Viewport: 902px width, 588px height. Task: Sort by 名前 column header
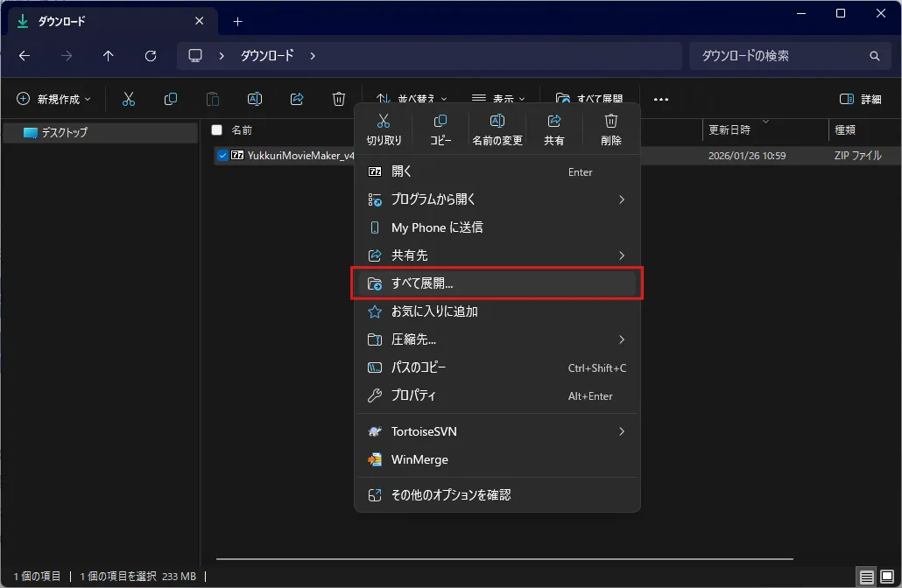click(242, 130)
